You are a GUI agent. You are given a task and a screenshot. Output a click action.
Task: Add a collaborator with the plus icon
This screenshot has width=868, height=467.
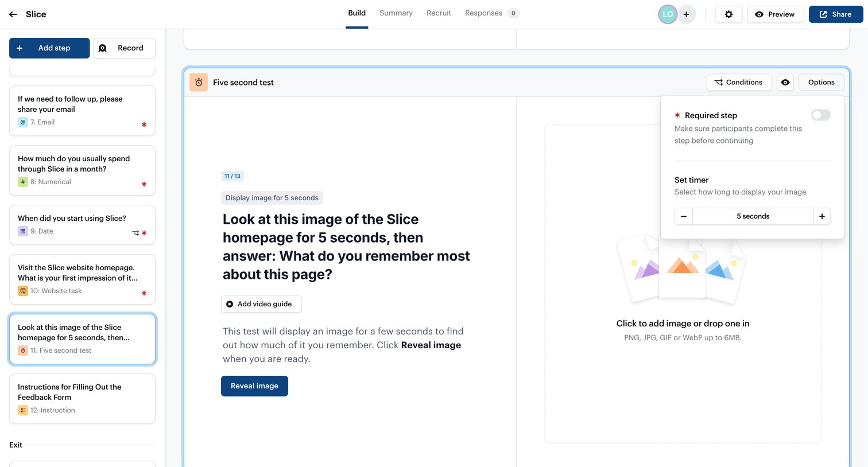tap(686, 14)
